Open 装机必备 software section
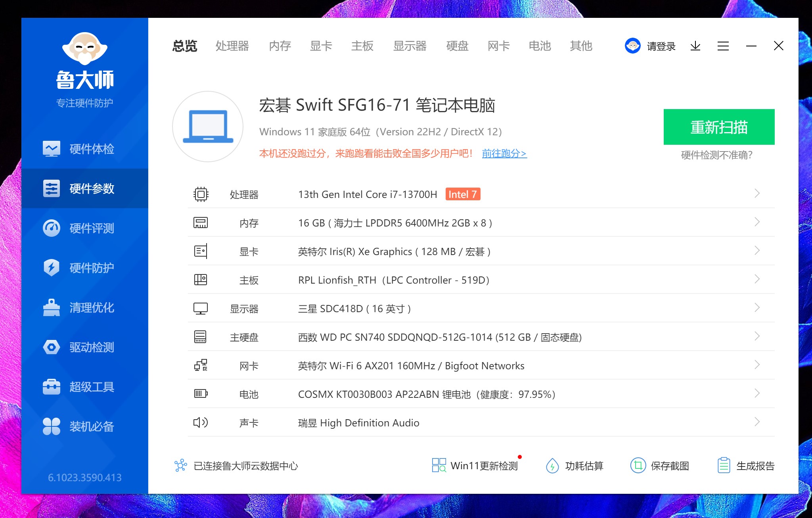 (92, 427)
